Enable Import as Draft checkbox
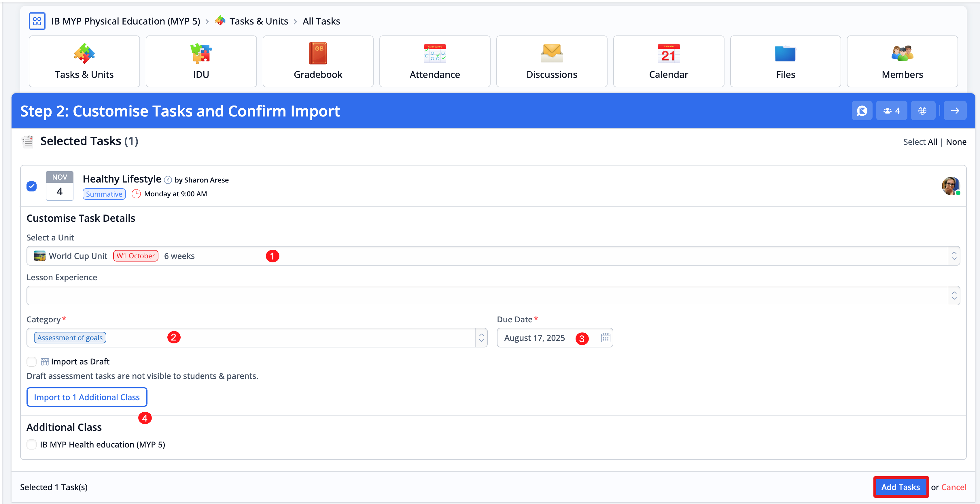This screenshot has width=980, height=504. [x=32, y=361]
